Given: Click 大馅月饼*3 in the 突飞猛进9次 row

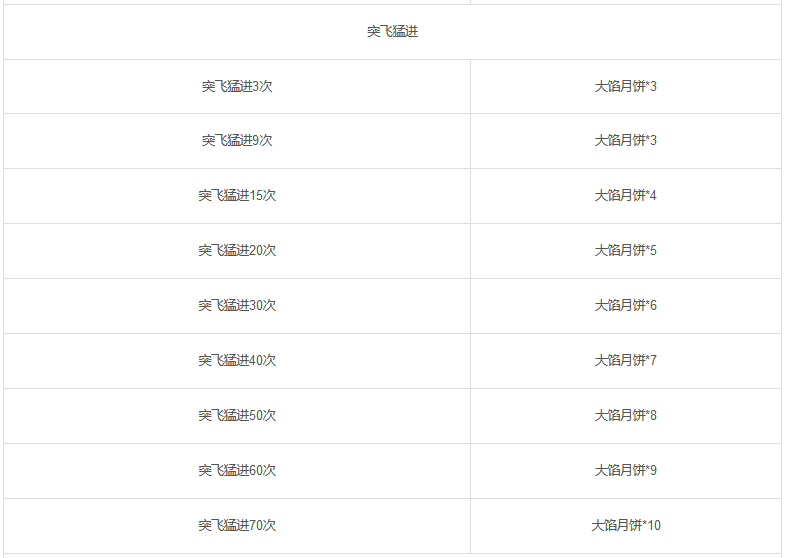Looking at the screenshot, I should click(x=625, y=140).
